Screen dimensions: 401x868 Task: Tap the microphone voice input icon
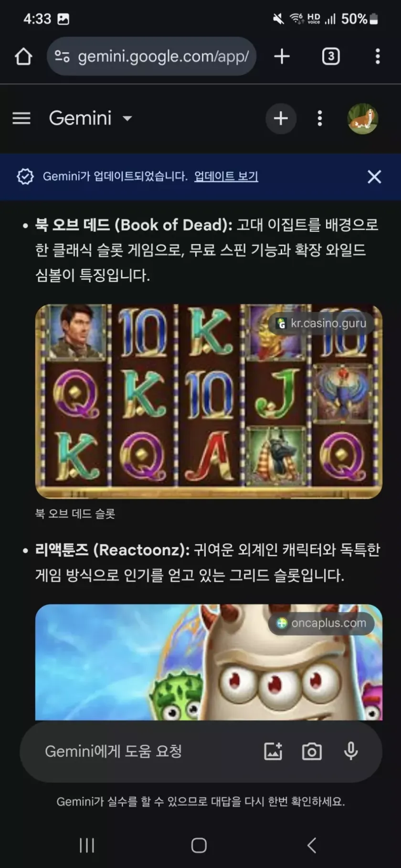click(351, 751)
